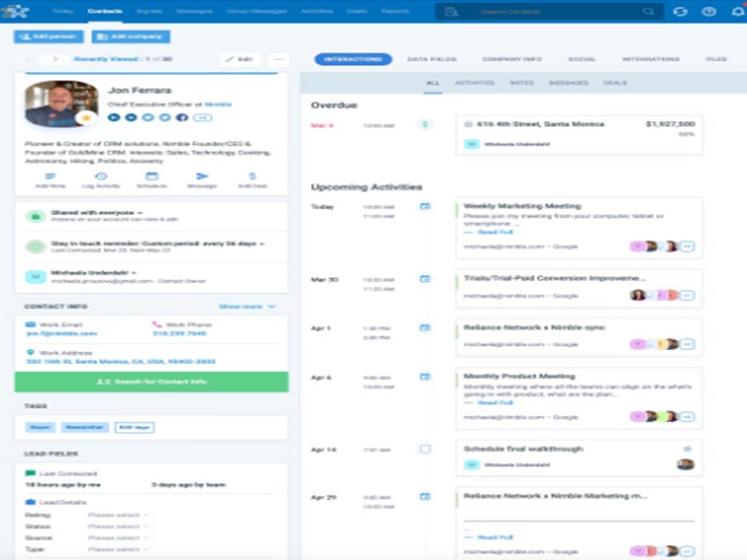
Task: Click the calendar icon on the Mar 30 row
Action: point(425,278)
